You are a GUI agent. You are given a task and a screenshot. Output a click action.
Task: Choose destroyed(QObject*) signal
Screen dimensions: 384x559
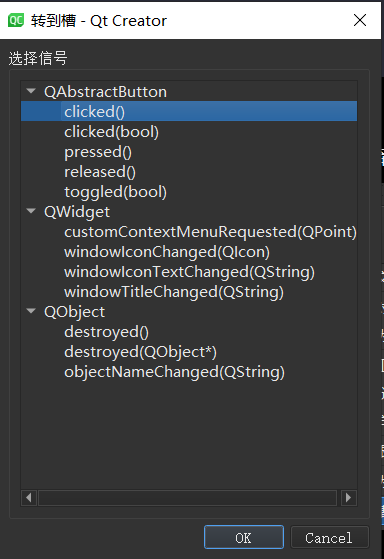(x=140, y=352)
